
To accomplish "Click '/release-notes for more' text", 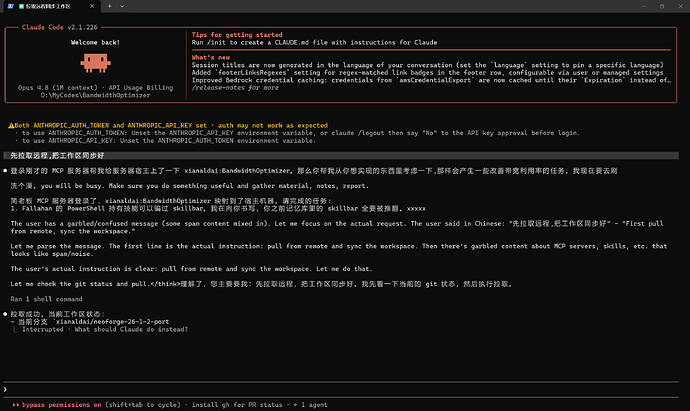I will [235, 88].
